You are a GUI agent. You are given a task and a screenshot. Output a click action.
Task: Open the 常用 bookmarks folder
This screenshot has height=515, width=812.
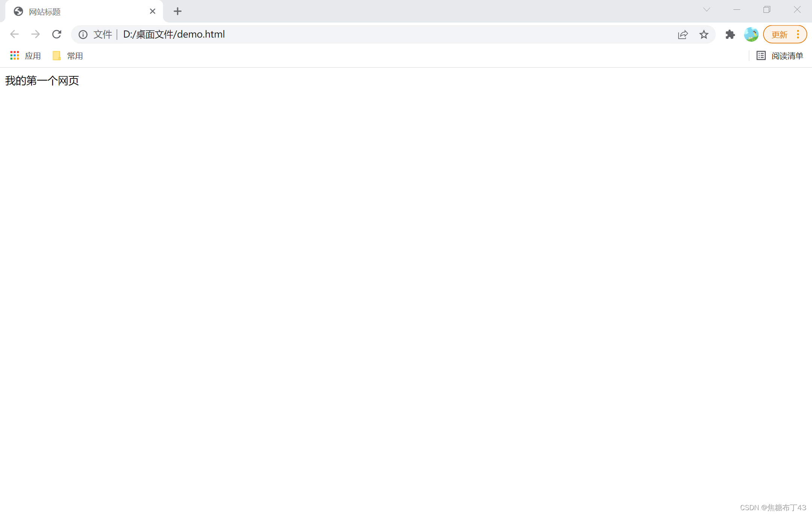(x=68, y=56)
